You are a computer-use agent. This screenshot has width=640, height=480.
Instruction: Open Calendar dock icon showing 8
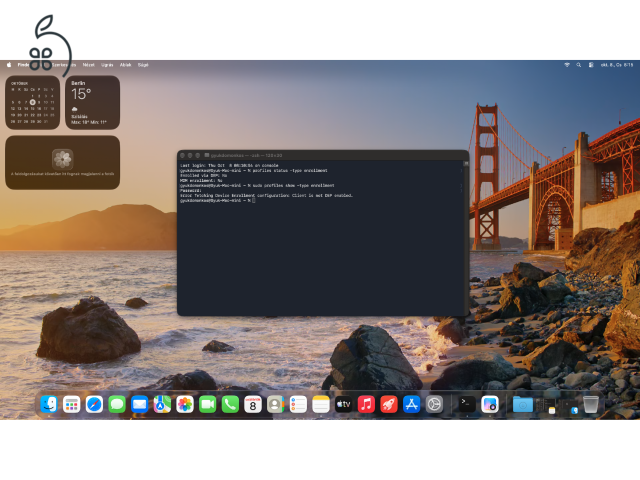pyautogui.click(x=253, y=404)
